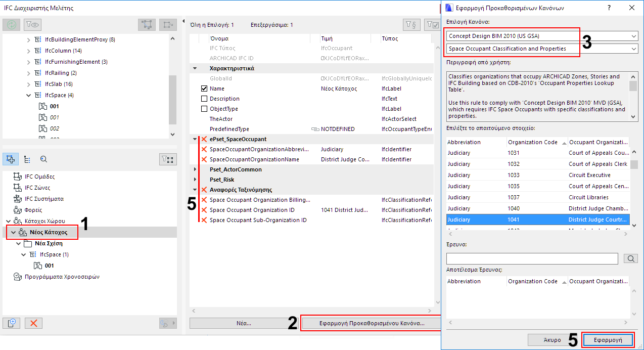Open Space Occupant Classification and Properties dropdown
The image size is (644, 350).
(x=542, y=49)
